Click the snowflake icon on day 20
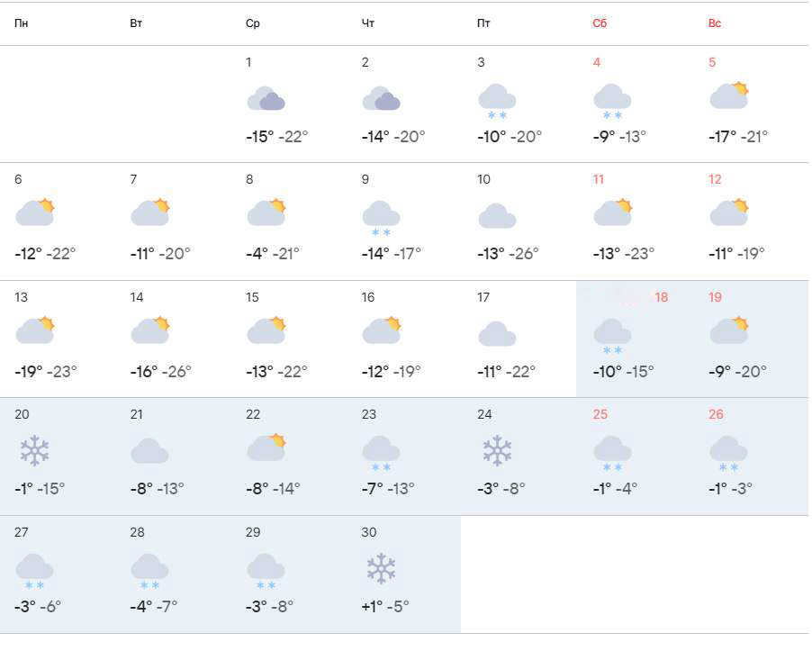This screenshot has height=651, width=812. pyautogui.click(x=34, y=450)
